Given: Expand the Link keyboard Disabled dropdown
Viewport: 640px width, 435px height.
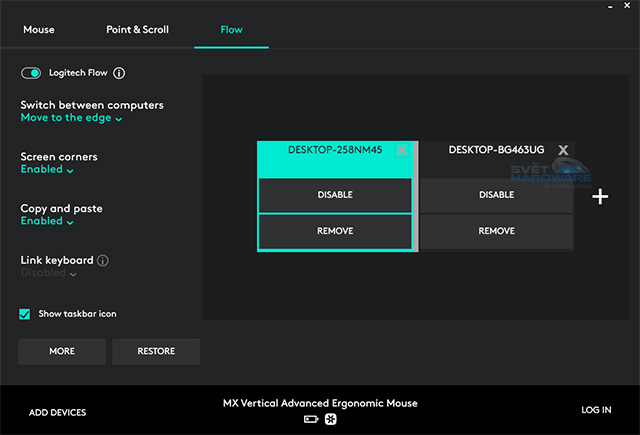Looking at the screenshot, I should 48,273.
